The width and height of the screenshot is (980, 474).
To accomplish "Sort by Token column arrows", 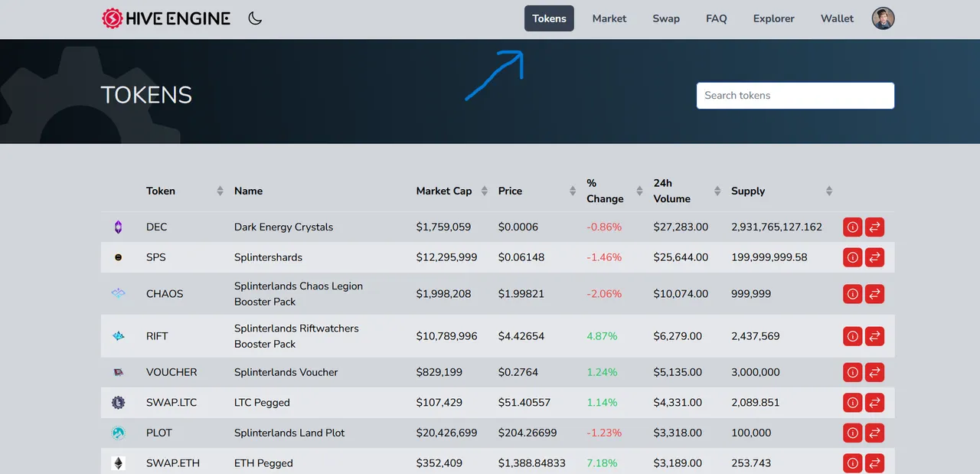I will 220,191.
